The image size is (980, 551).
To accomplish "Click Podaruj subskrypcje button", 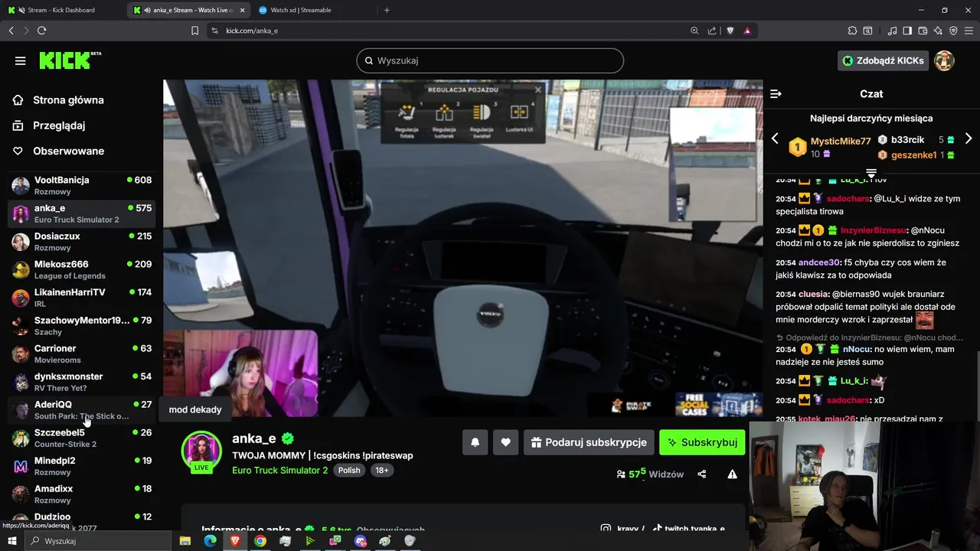I will (x=589, y=442).
